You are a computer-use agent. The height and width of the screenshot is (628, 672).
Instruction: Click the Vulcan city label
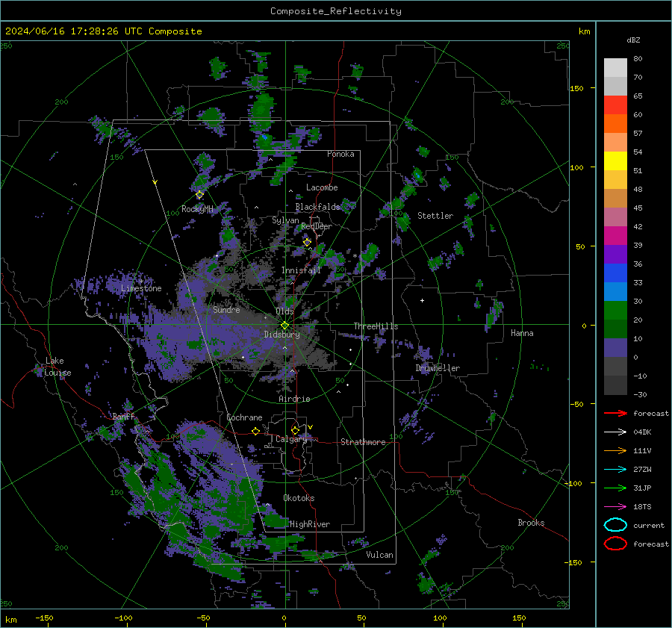click(379, 555)
